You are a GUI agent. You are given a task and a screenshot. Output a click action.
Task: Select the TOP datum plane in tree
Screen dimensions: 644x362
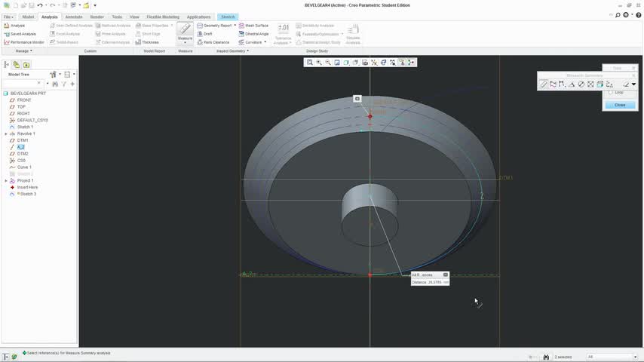tap(21, 107)
